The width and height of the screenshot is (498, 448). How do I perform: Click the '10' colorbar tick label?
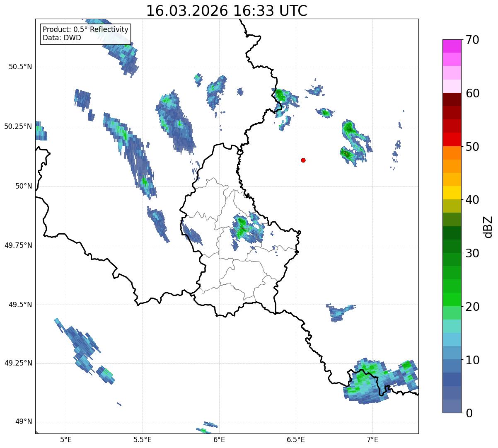tap(472, 360)
